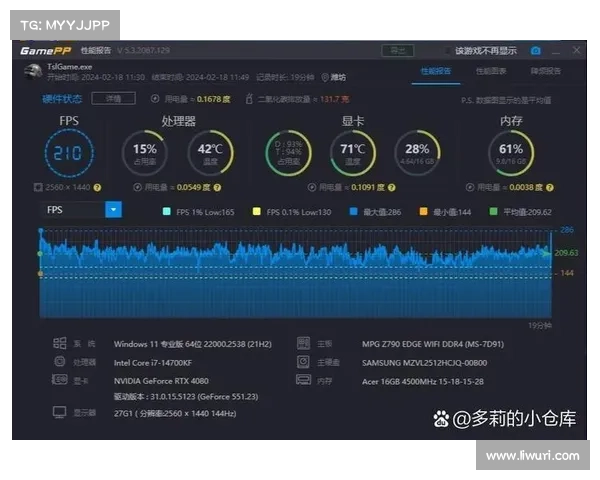Toggle the 最小值:144 orange legend swatch
This screenshot has width=600, height=480.
point(423,211)
